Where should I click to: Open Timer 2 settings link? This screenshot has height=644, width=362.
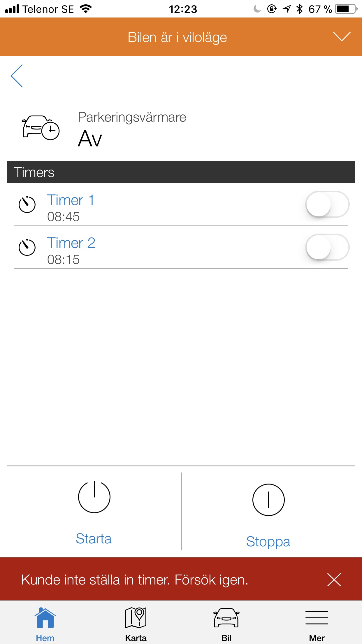coord(71,243)
